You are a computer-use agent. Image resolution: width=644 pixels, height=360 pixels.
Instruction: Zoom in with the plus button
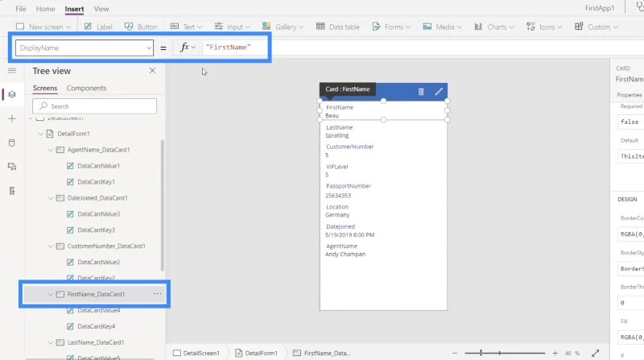click(555, 353)
